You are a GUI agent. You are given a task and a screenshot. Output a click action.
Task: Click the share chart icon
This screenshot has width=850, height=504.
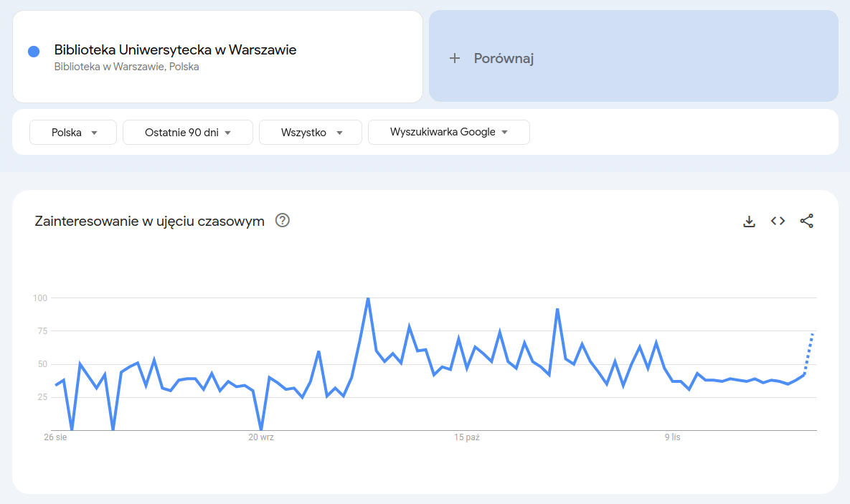pyautogui.click(x=807, y=221)
